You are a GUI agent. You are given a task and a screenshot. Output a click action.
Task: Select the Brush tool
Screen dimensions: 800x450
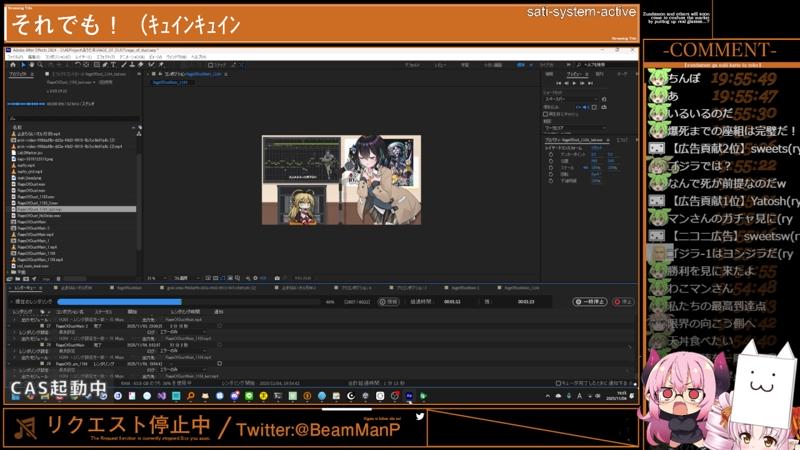[x=123, y=65]
